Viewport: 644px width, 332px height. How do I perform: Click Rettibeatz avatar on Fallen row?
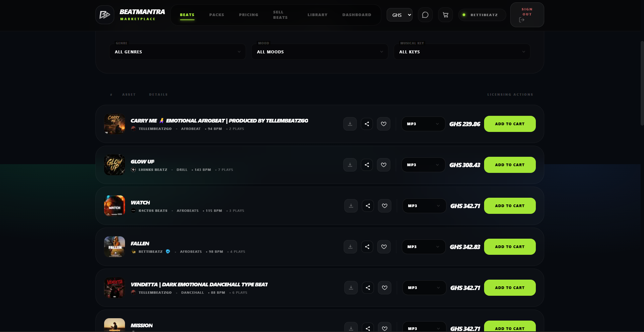(x=133, y=251)
